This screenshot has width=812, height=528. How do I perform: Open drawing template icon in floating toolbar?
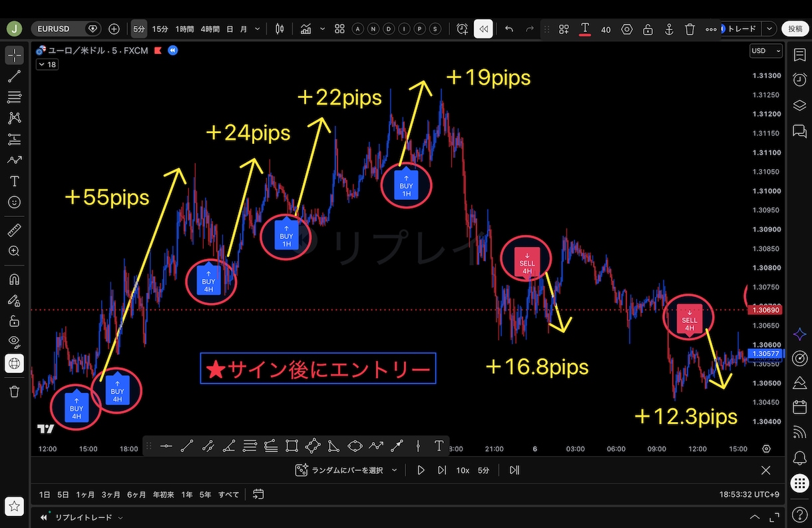(x=564, y=29)
